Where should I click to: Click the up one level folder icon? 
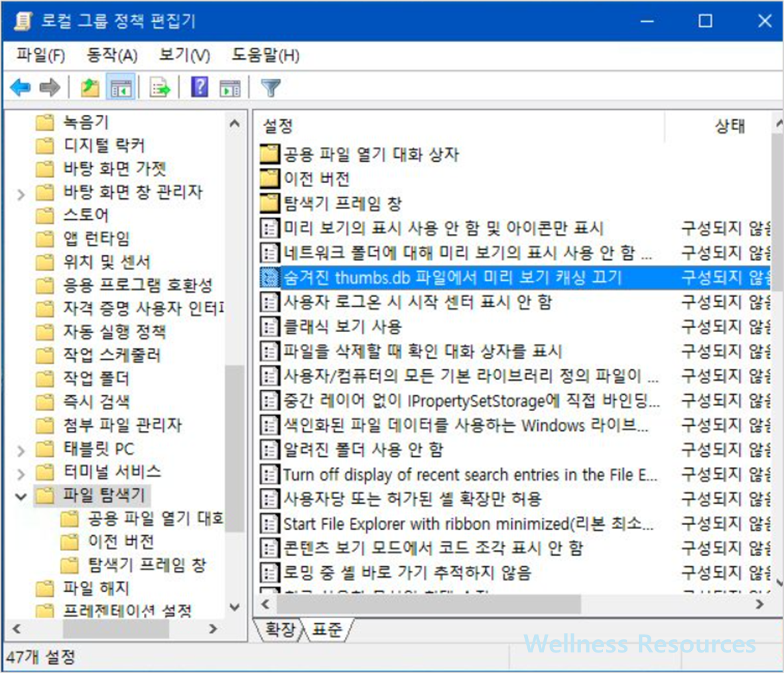tap(90, 88)
